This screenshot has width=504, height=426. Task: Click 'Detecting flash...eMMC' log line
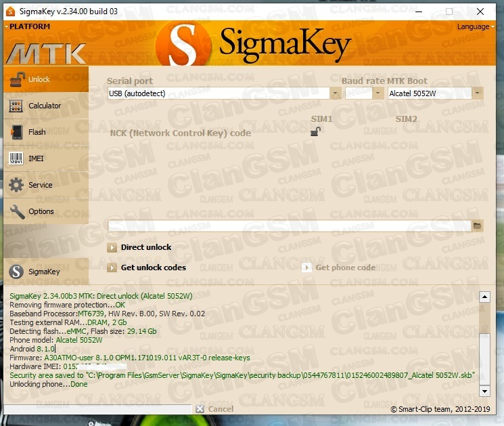click(83, 331)
